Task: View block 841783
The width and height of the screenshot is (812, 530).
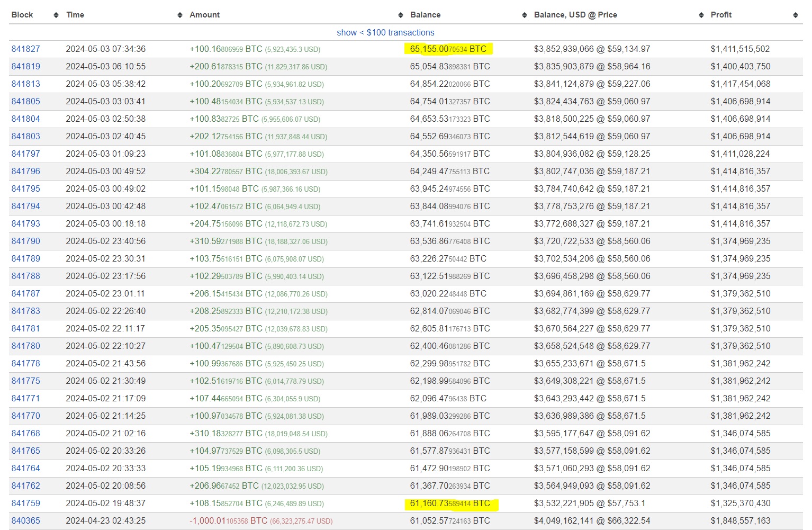Action: tap(26, 311)
